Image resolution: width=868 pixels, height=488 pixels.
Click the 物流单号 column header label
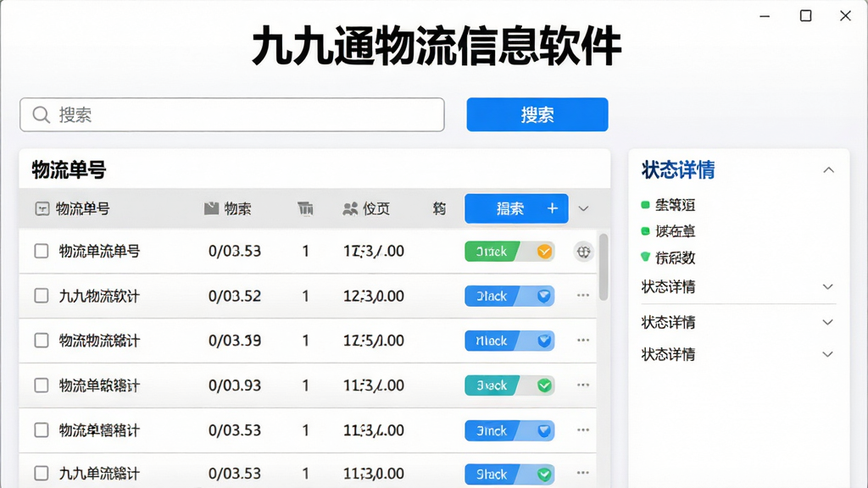82,208
